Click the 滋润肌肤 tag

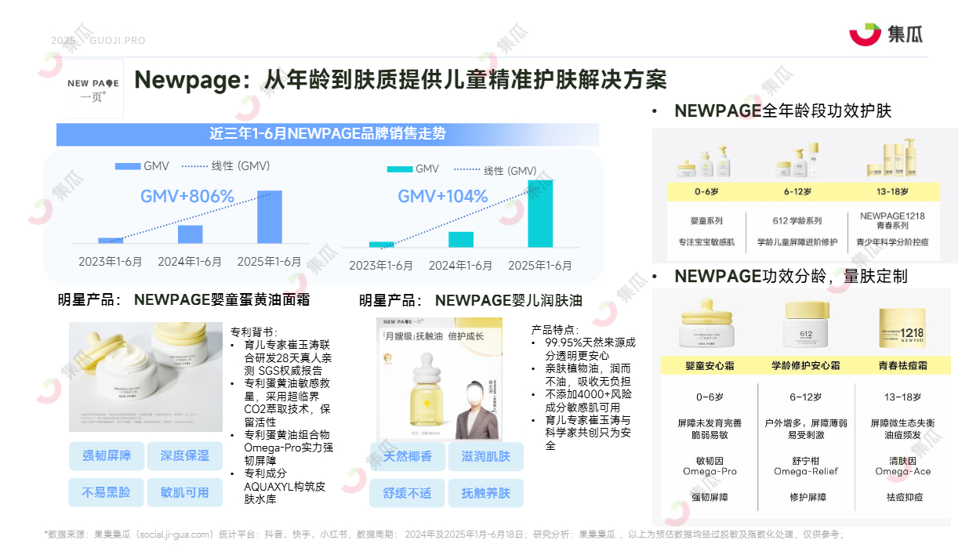tap(486, 456)
